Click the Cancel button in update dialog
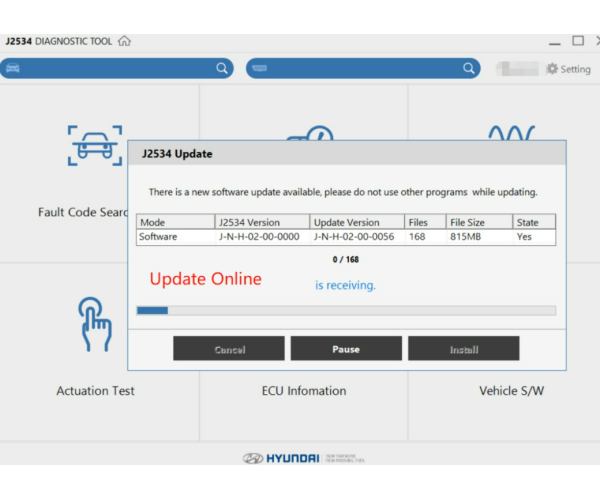 (x=229, y=349)
